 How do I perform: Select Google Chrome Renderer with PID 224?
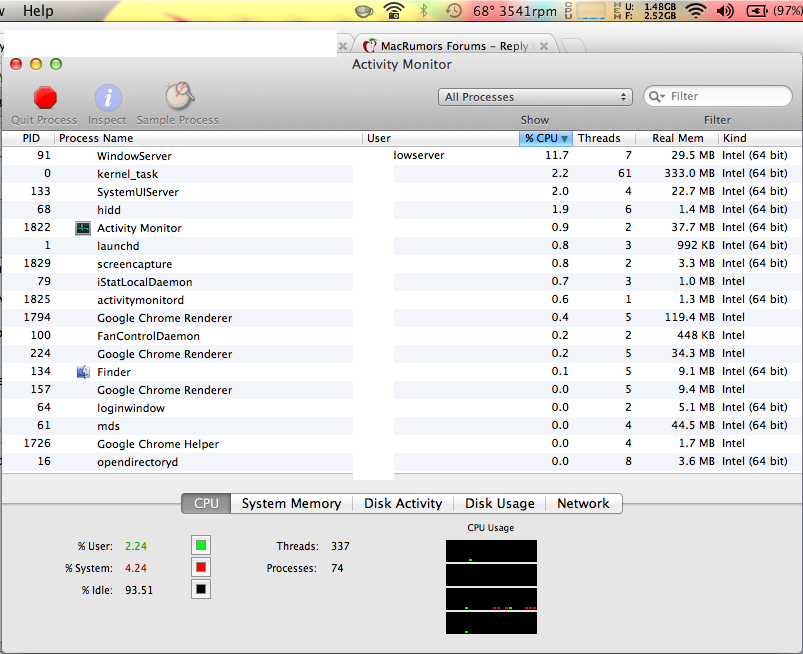coord(402,354)
